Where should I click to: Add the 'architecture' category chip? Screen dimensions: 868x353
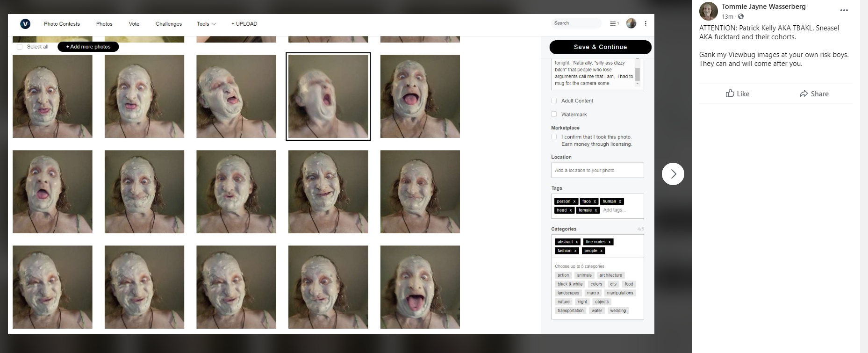[611, 275]
